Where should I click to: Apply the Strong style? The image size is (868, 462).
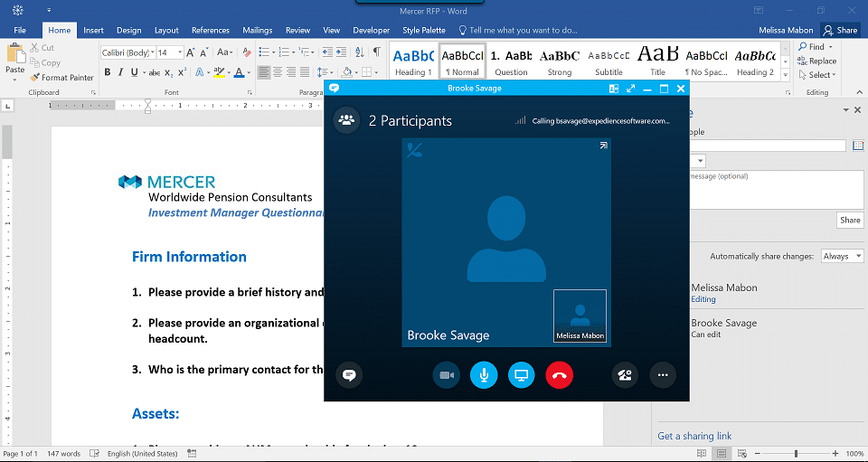[x=560, y=61]
